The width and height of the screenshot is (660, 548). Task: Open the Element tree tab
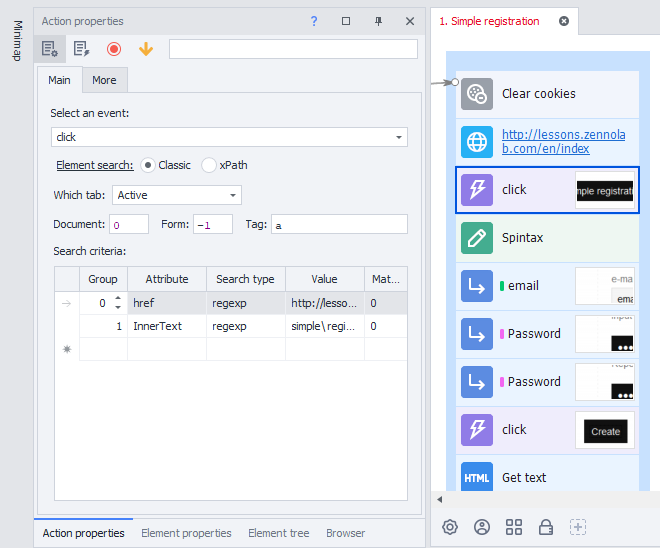(x=278, y=533)
